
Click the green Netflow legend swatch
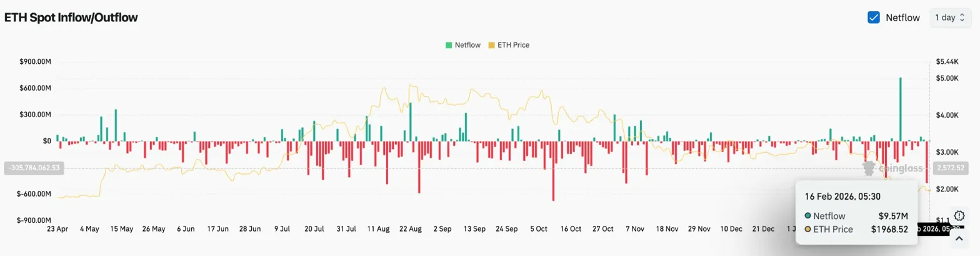(x=449, y=45)
